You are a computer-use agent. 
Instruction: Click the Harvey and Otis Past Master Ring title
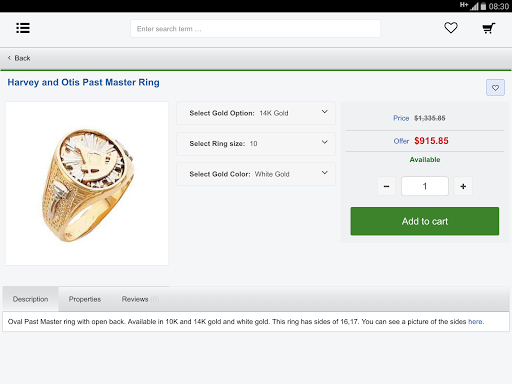(83, 82)
